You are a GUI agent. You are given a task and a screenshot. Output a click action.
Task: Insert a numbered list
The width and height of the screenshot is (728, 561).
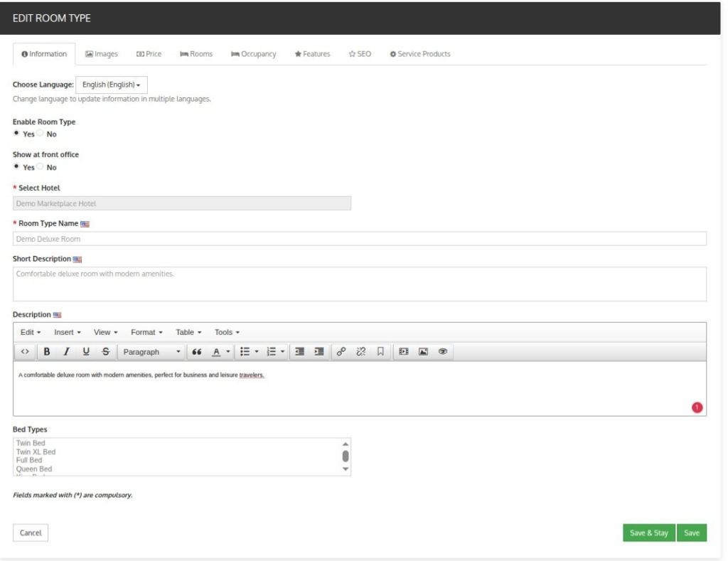pyautogui.click(x=271, y=351)
